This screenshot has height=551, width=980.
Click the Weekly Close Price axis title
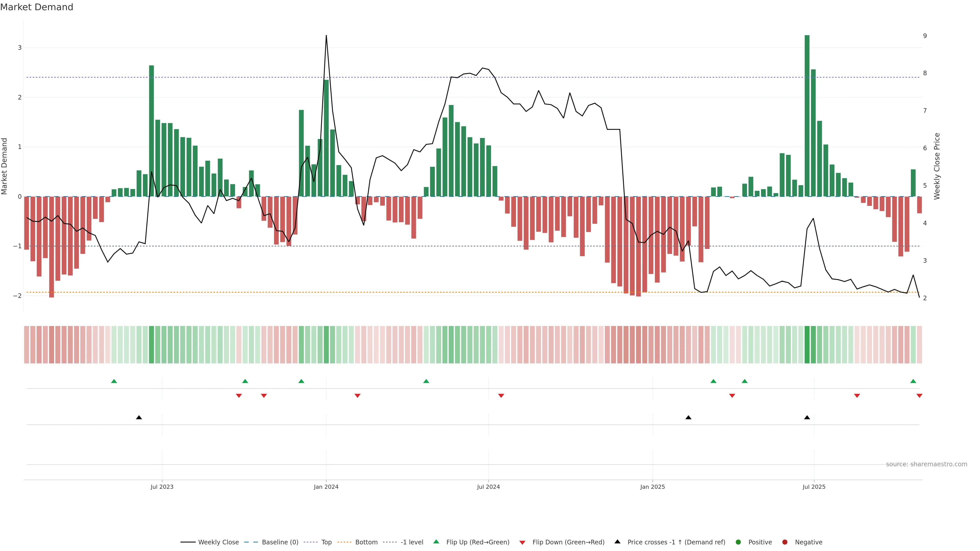click(x=937, y=166)
